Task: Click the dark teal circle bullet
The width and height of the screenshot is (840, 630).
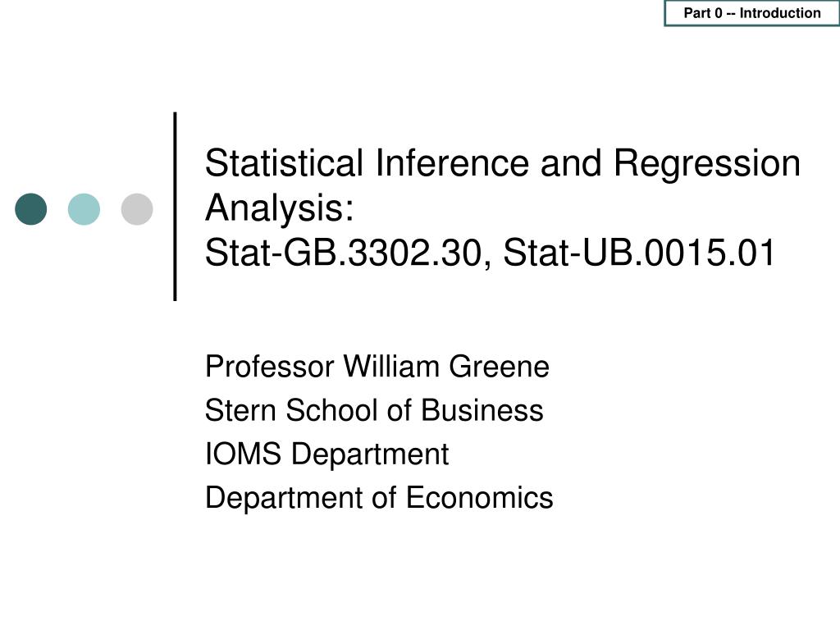Action: pos(30,209)
